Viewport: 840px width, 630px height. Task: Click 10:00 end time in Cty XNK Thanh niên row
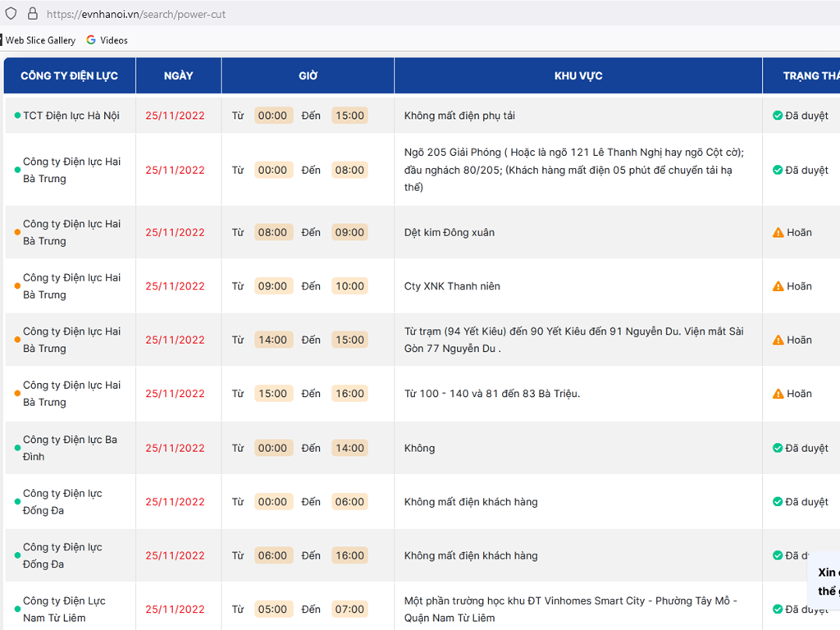[349, 286]
